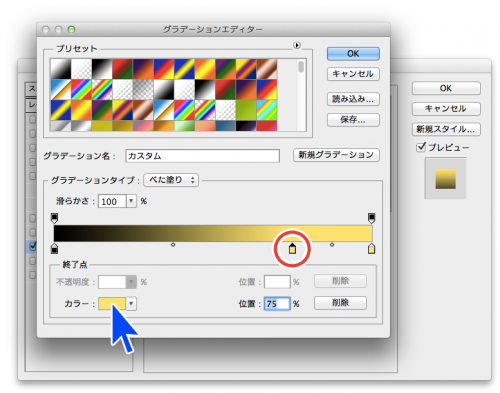
Task: Choose the bright green preset with rainbow stripes
Action: pyautogui.click(x=267, y=110)
